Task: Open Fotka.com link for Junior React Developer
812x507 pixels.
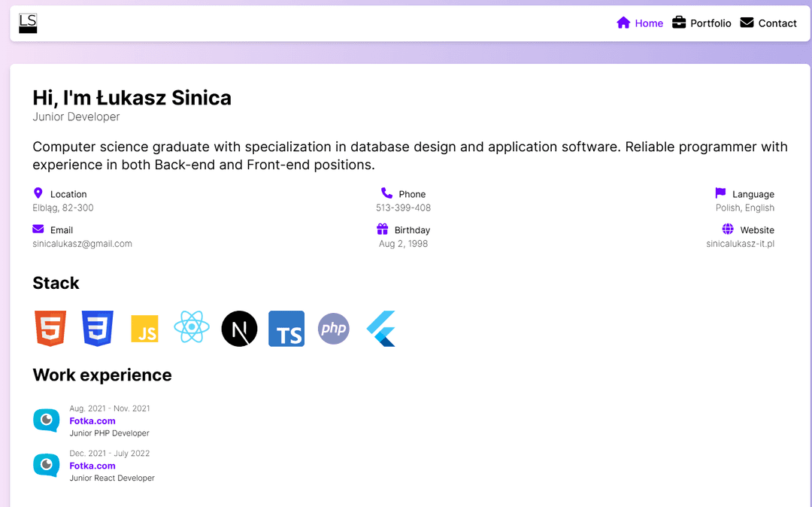Action: (92, 466)
